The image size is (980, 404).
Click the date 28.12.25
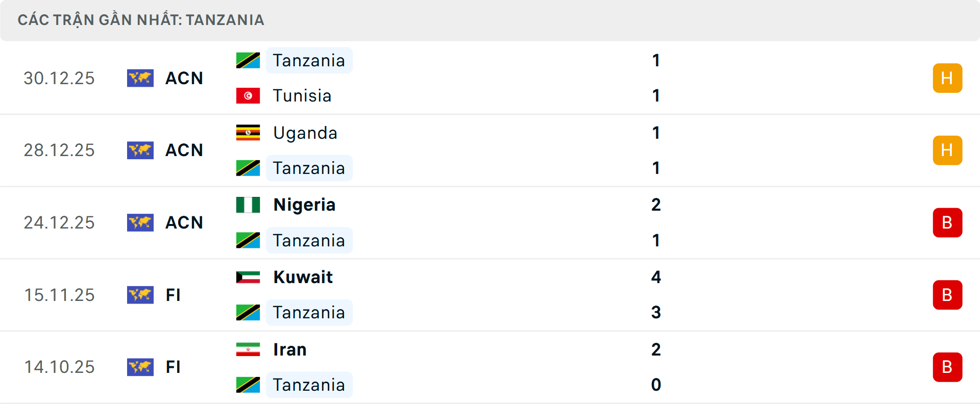point(59,150)
